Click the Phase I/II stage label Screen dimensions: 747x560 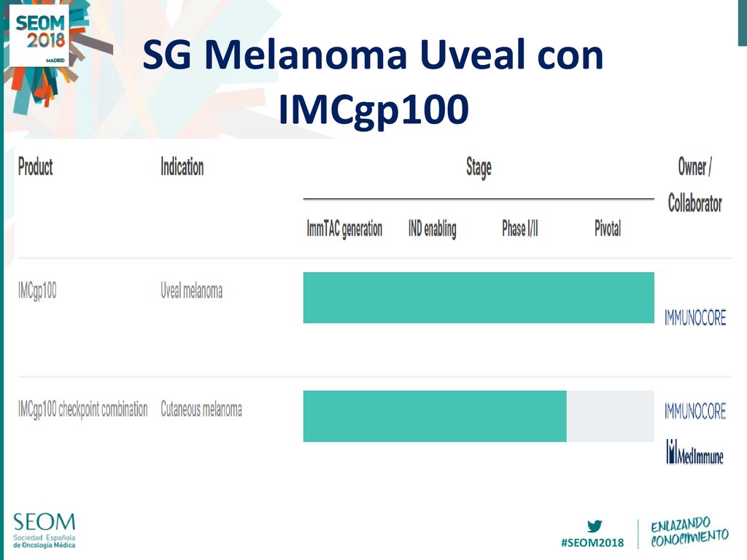[519, 228]
